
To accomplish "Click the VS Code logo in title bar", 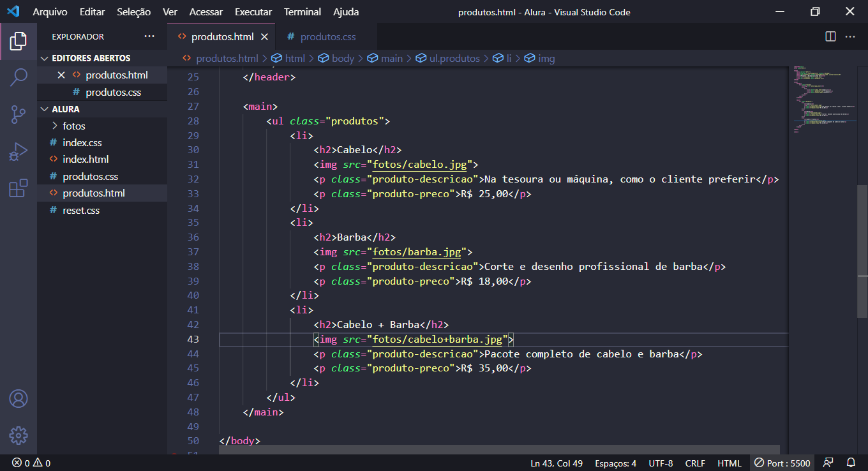I will pyautogui.click(x=13, y=11).
